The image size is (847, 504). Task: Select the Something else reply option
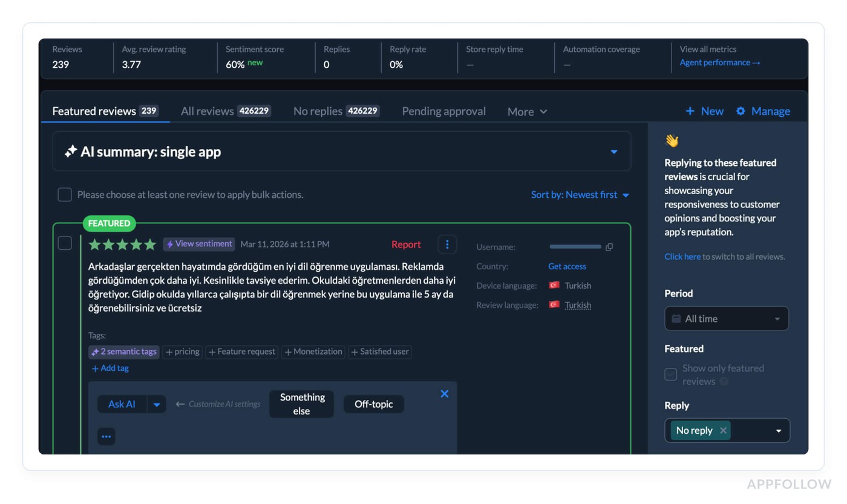pos(302,404)
